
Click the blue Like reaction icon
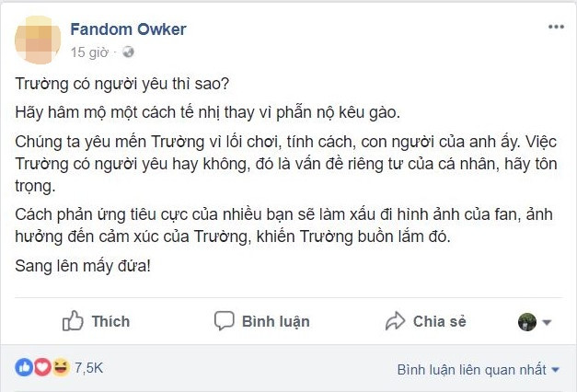[22, 368]
